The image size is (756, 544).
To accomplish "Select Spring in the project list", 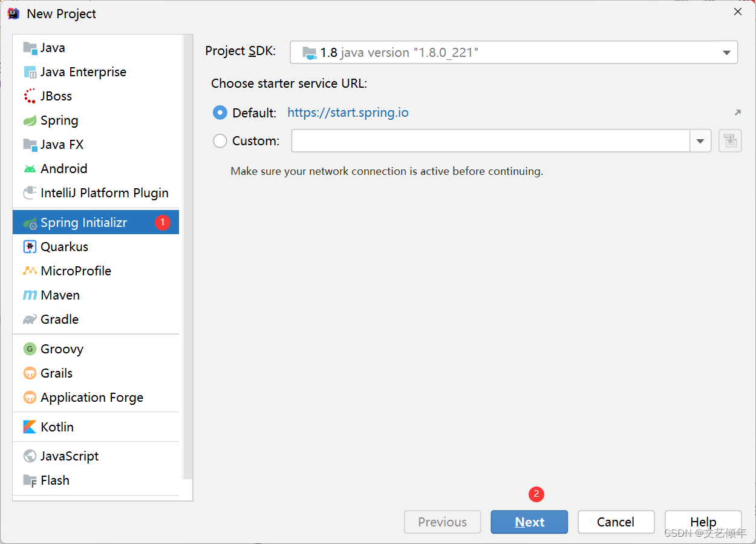I will 96,120.
